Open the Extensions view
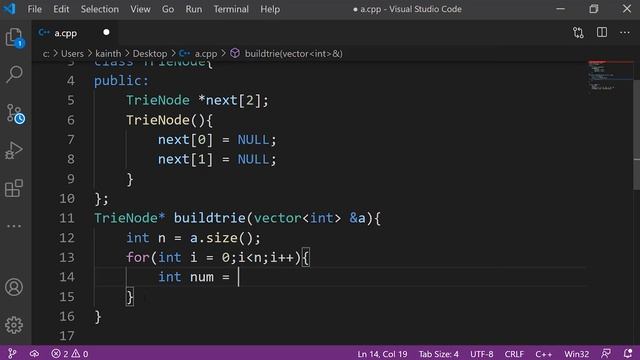 [x=14, y=188]
